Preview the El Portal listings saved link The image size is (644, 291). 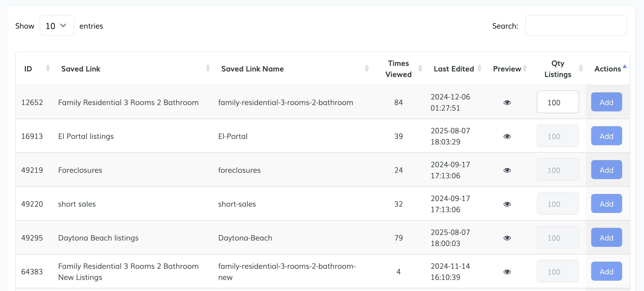click(507, 136)
